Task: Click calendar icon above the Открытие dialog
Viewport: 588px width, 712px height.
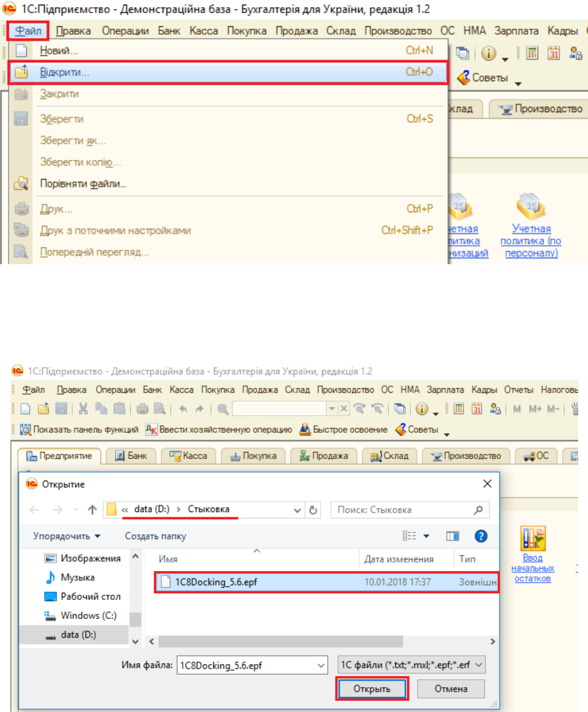Action: [477, 408]
